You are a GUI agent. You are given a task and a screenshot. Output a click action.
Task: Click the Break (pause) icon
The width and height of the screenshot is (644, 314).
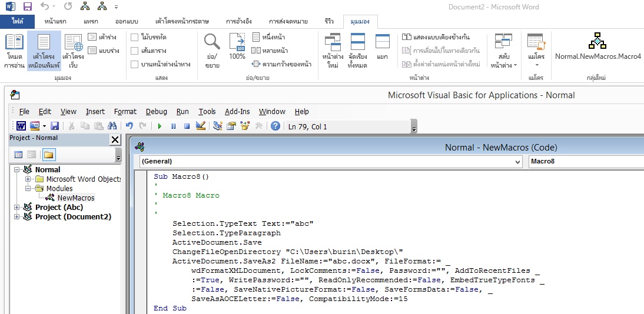tap(173, 126)
